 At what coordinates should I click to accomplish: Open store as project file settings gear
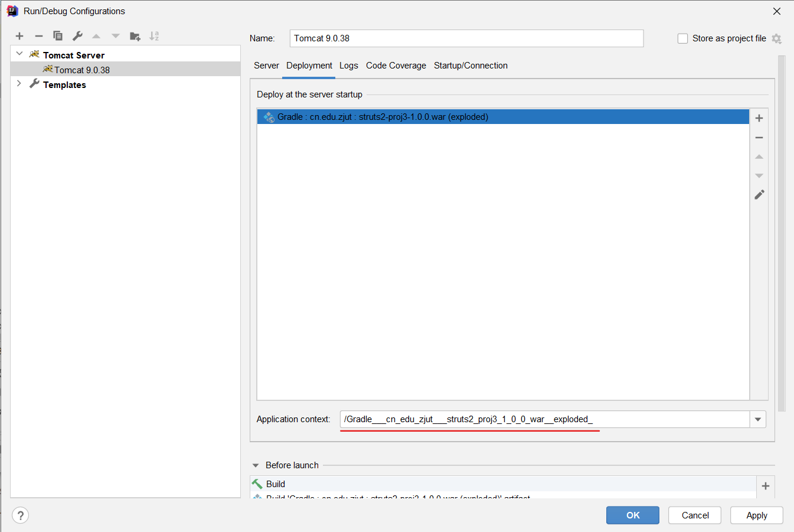(x=777, y=38)
